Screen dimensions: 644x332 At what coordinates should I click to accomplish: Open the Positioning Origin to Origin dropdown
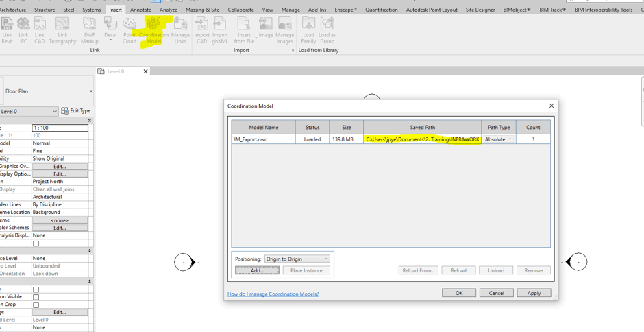pos(297,259)
